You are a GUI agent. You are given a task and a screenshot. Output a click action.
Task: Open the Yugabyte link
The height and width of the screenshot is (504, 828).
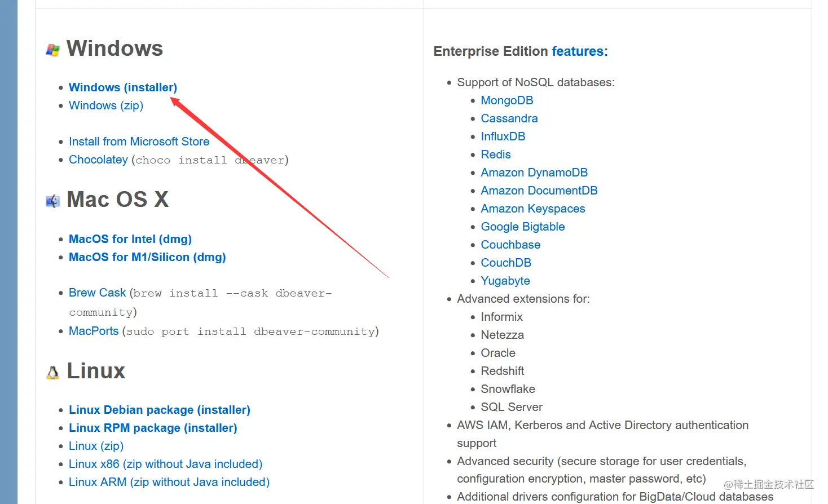coord(505,281)
